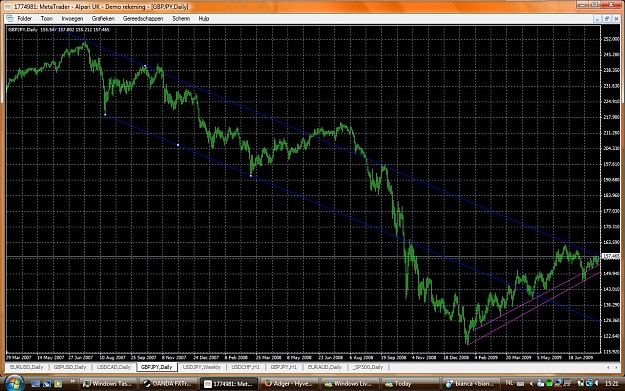
Task: Switch to the _SP500,Daily chart tab
Action: pyautogui.click(x=368, y=367)
